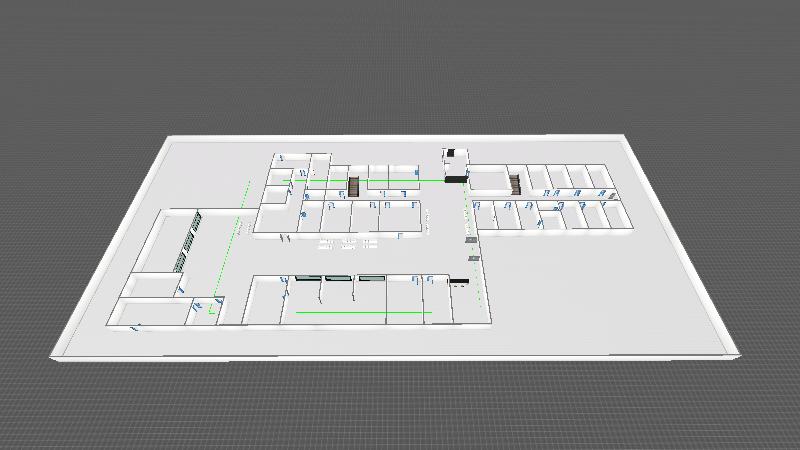This screenshot has width=800, height=450.
Task: Select the rightmost dark window panel in bottom rooms
Action: [x=372, y=277]
